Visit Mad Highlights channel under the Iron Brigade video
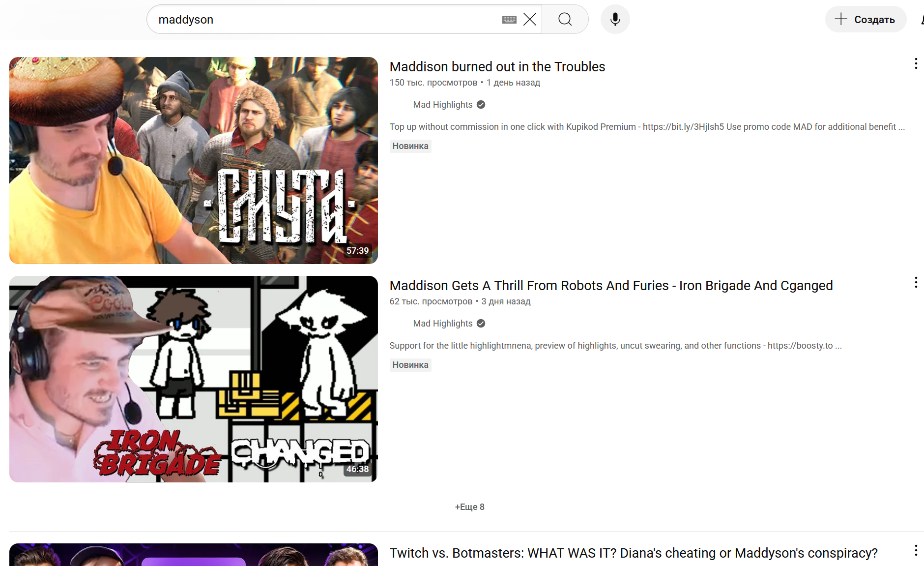This screenshot has width=924, height=566. point(443,324)
